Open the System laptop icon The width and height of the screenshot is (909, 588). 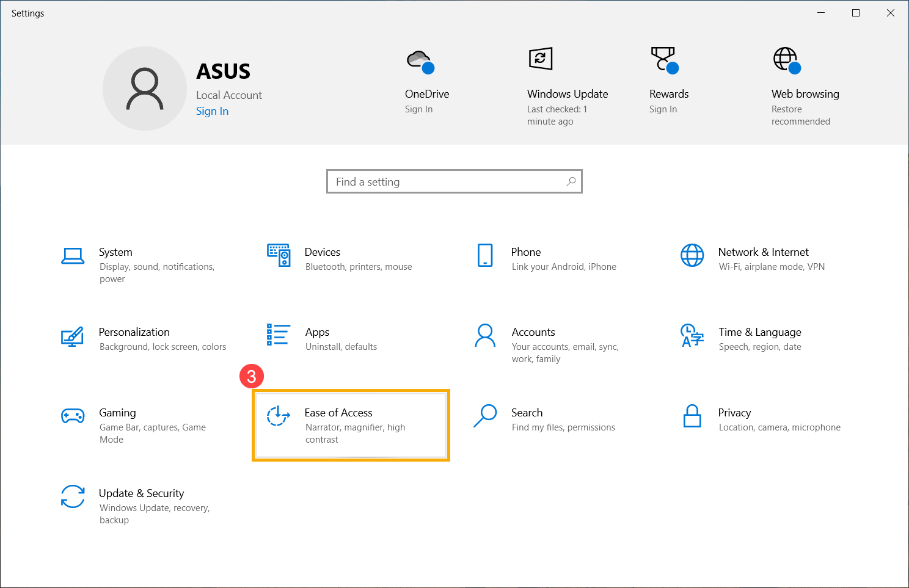73,256
